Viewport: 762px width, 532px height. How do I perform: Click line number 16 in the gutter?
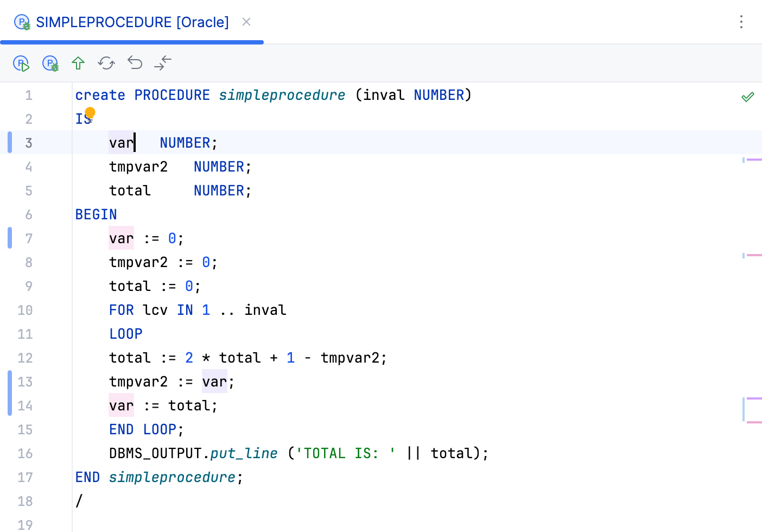[x=25, y=453]
